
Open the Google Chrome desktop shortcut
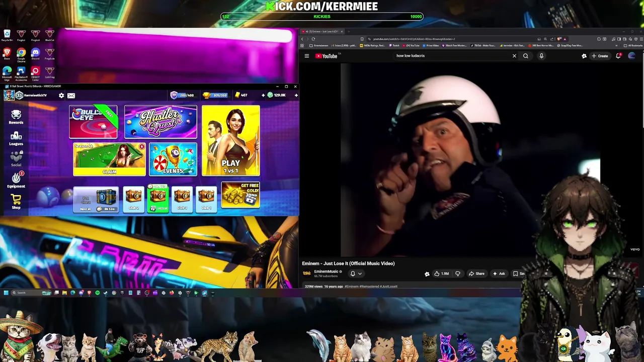pos(21,54)
